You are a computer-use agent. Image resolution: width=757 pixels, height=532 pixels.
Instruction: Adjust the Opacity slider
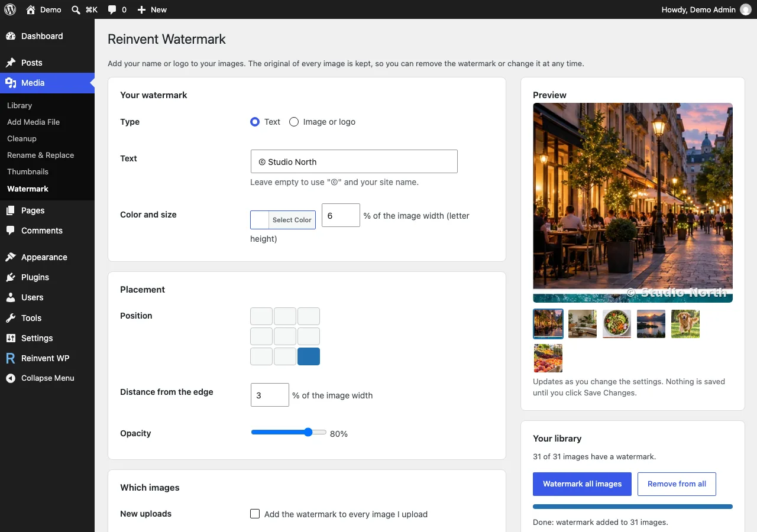(289, 432)
